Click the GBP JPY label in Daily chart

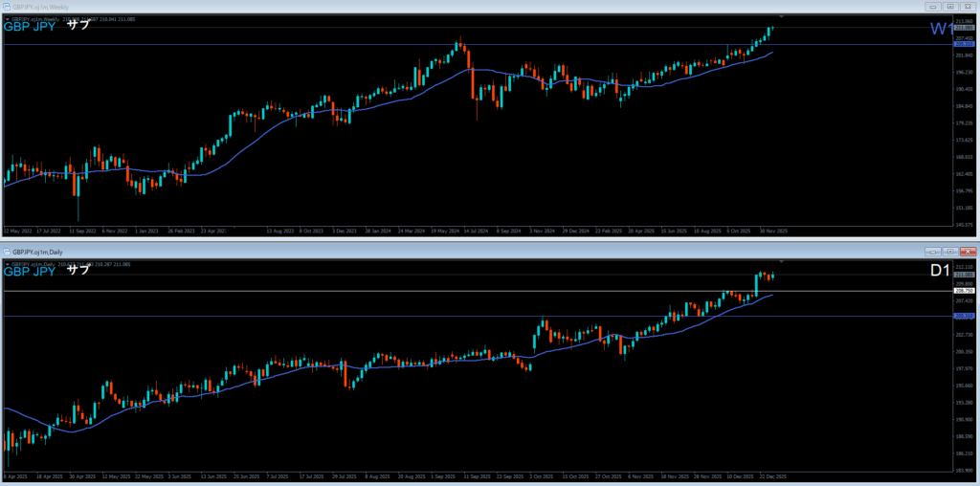(x=30, y=272)
